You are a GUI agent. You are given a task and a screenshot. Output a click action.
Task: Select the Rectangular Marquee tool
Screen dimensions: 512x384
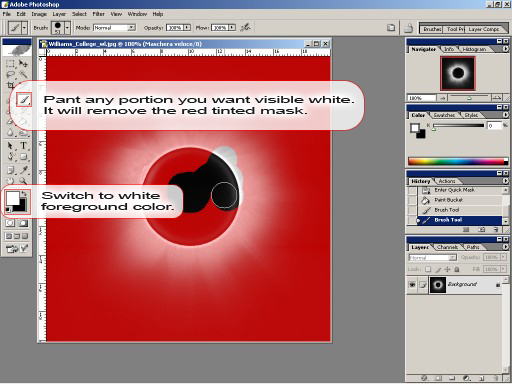10,63
